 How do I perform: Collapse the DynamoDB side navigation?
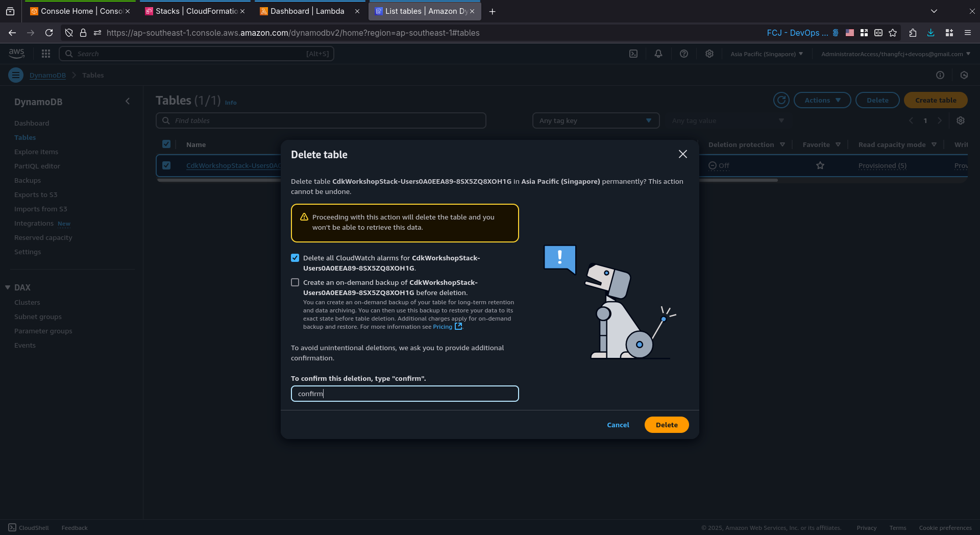[128, 101]
